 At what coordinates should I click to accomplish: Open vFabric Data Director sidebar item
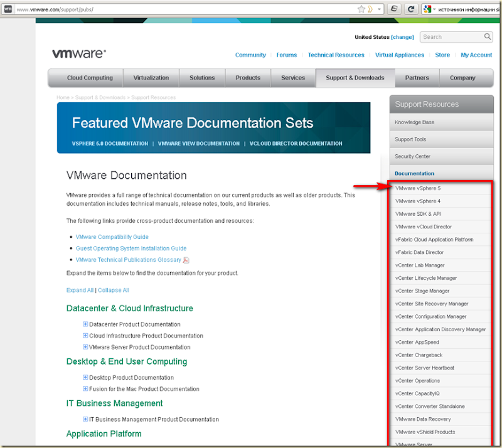click(441, 252)
